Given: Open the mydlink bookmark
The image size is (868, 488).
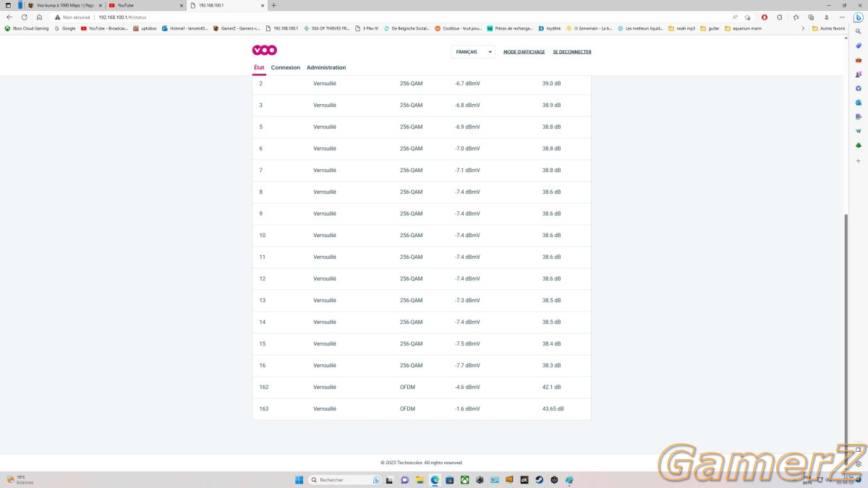Looking at the screenshot, I should pyautogui.click(x=550, y=28).
